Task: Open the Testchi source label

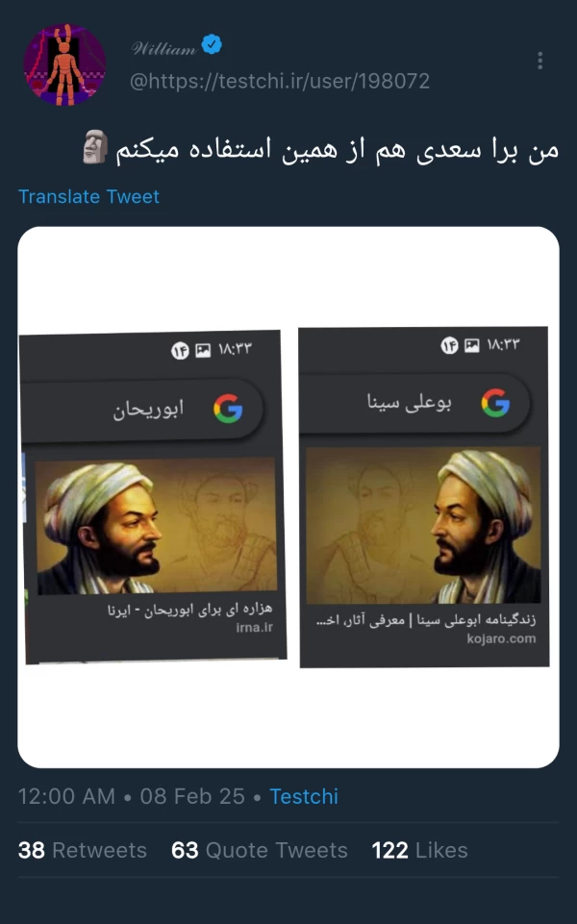Action: pos(305,796)
